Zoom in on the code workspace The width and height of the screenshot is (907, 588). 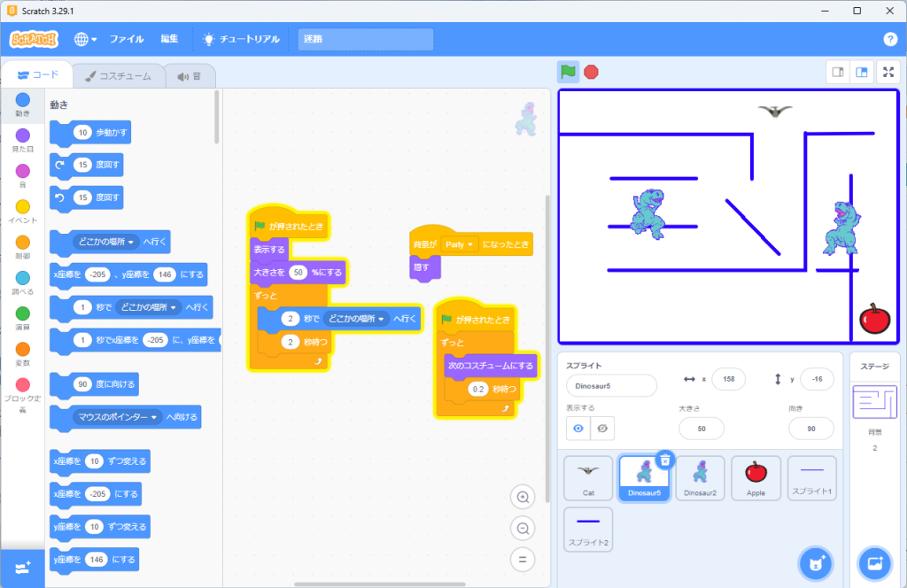[x=523, y=498]
